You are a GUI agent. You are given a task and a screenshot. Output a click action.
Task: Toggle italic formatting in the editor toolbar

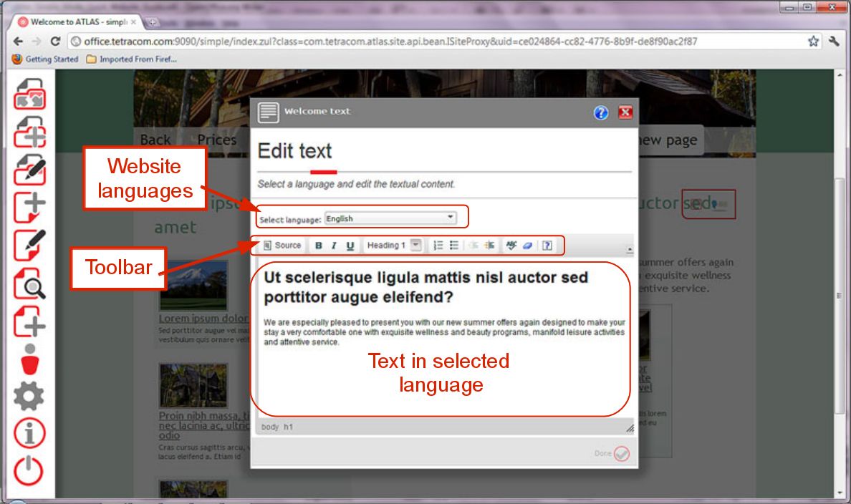pos(334,246)
